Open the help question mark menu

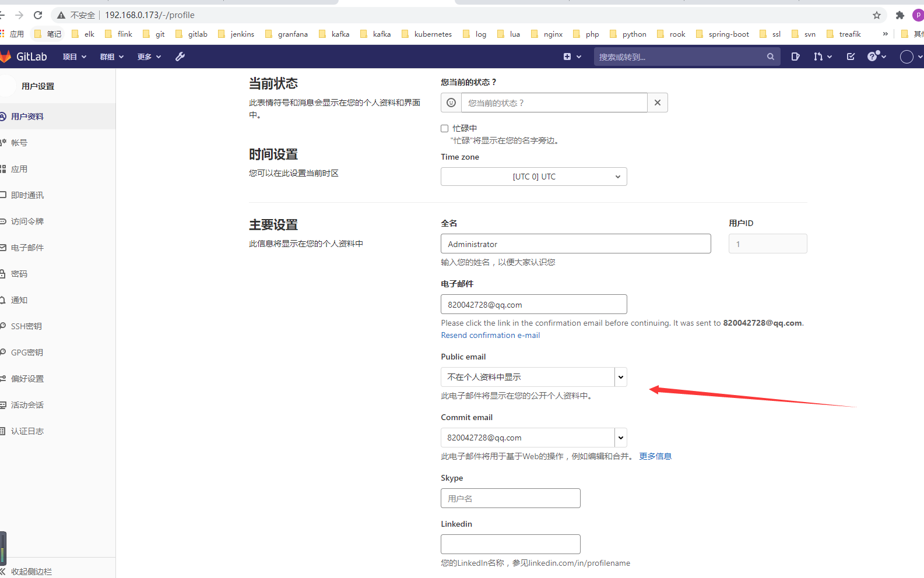[877, 57]
